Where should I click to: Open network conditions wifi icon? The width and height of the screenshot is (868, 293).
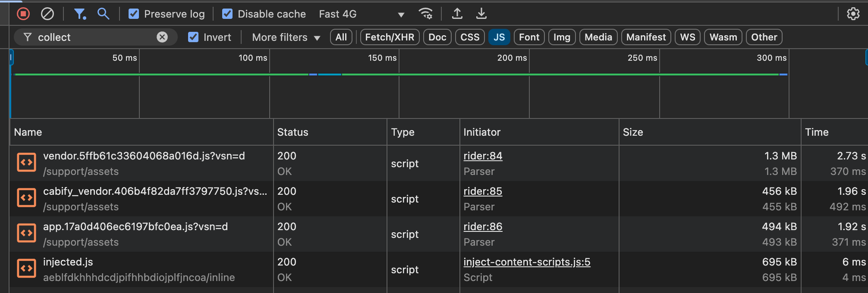pos(425,14)
